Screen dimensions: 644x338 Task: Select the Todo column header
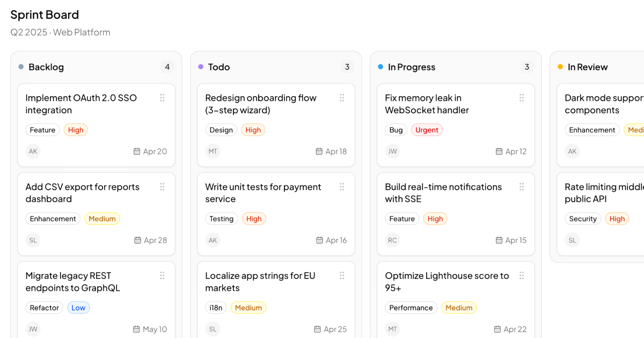click(219, 67)
